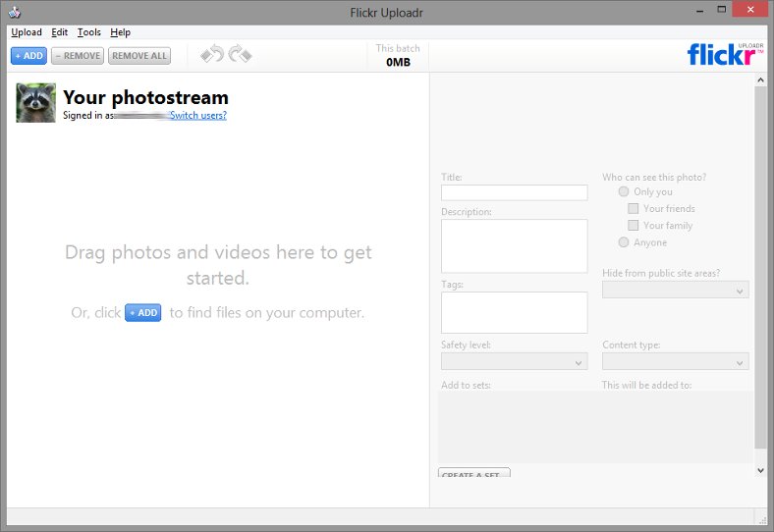Image resolution: width=774 pixels, height=532 pixels.
Task: Click scrollbar up arrow in properties panel
Action: pyautogui.click(x=760, y=80)
